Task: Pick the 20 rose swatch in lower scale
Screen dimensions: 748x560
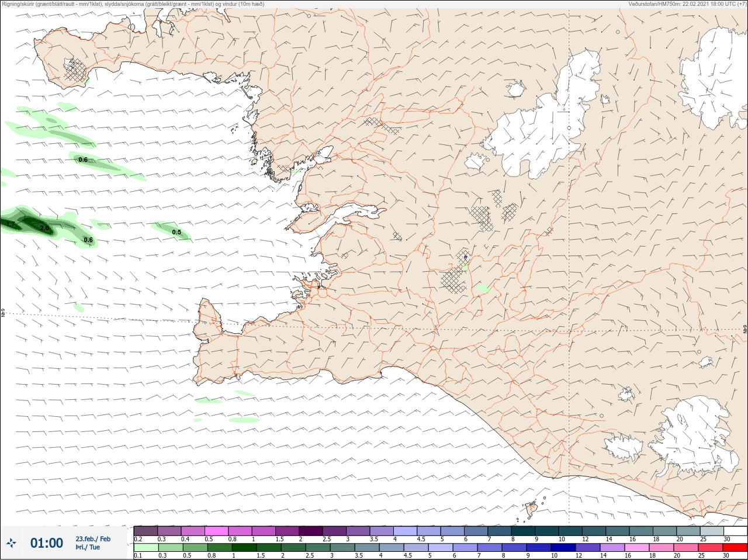Action: pos(685,548)
